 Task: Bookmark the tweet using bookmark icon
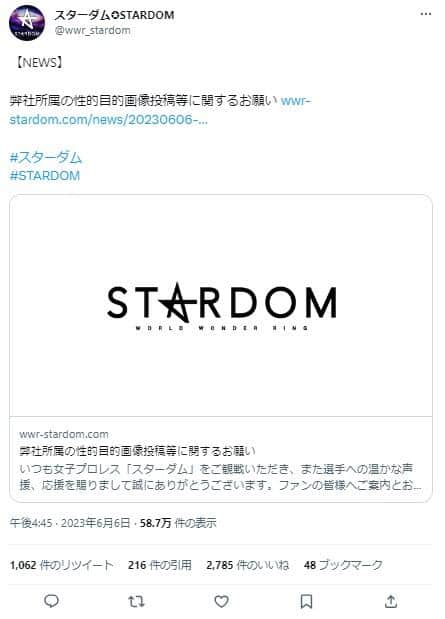306,601
